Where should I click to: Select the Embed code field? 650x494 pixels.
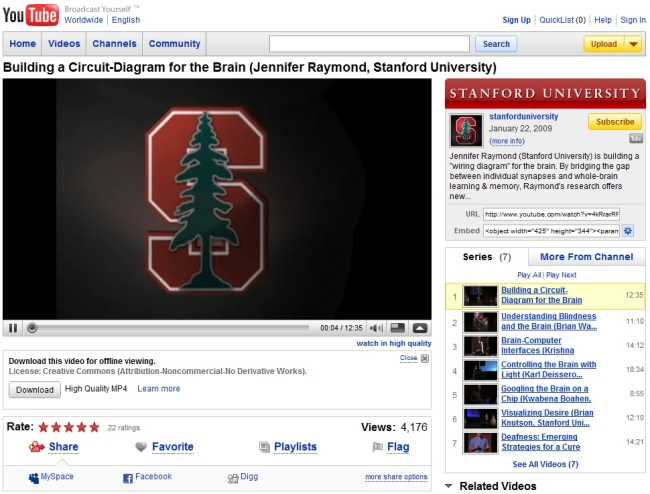coord(551,231)
